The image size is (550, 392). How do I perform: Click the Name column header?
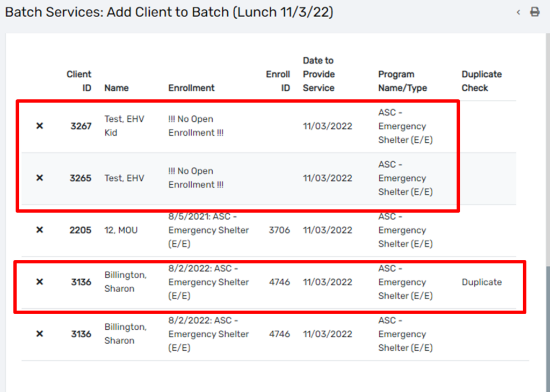click(x=117, y=88)
